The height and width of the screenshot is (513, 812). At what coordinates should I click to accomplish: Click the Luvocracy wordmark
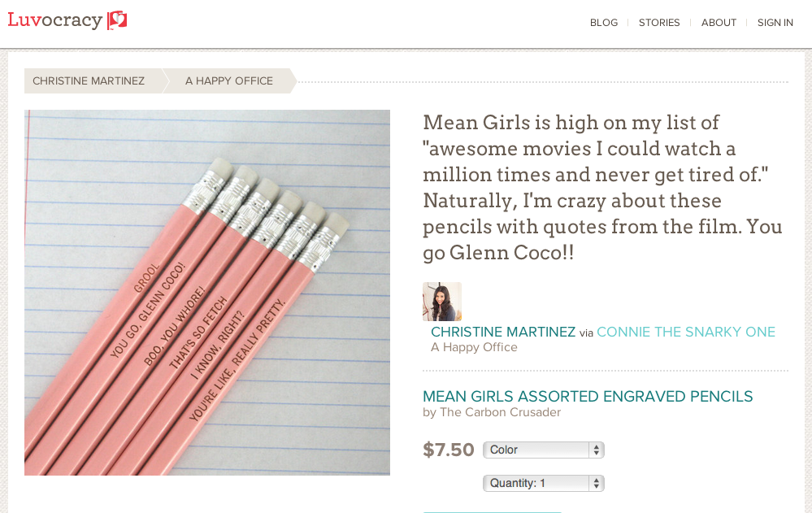(x=55, y=20)
